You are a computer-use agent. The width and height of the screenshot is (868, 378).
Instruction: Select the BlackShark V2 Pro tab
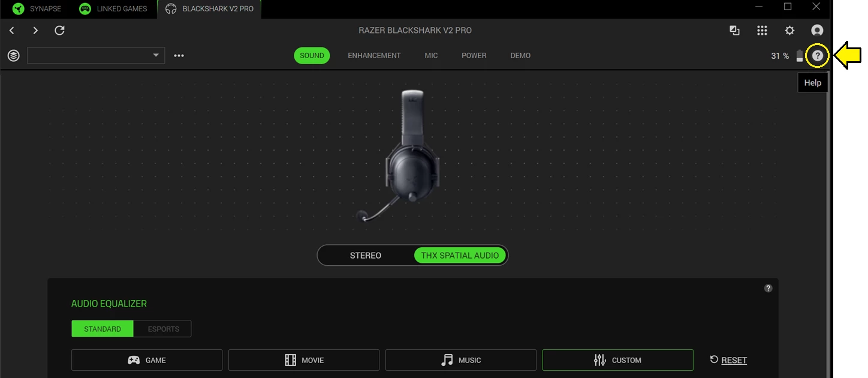[x=209, y=9]
